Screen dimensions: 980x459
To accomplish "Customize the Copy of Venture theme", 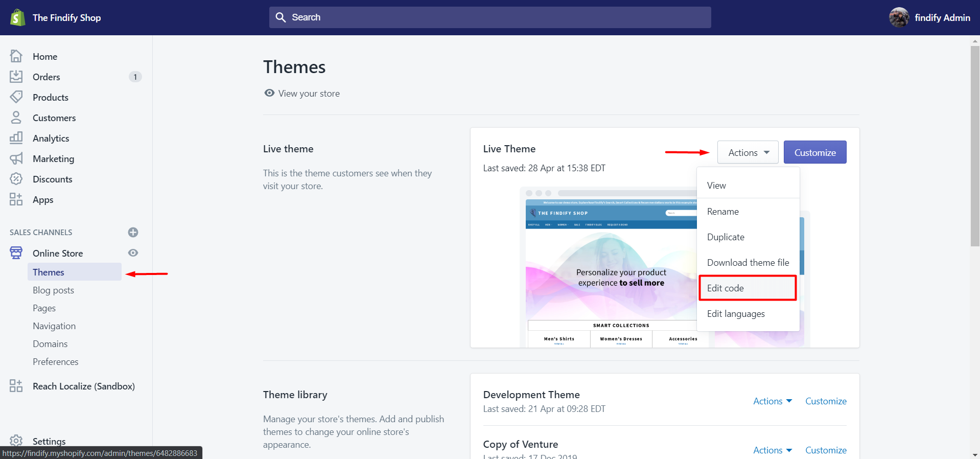I will 826,450.
